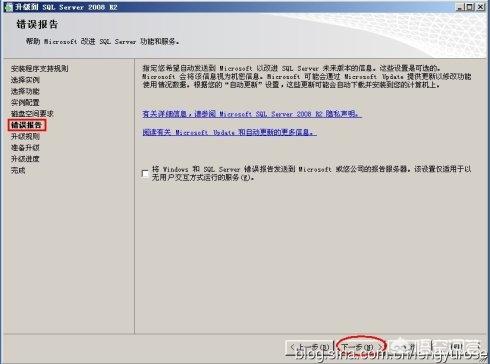
Task: Select the 选择实例 step in sidebar
Action: click(x=25, y=80)
